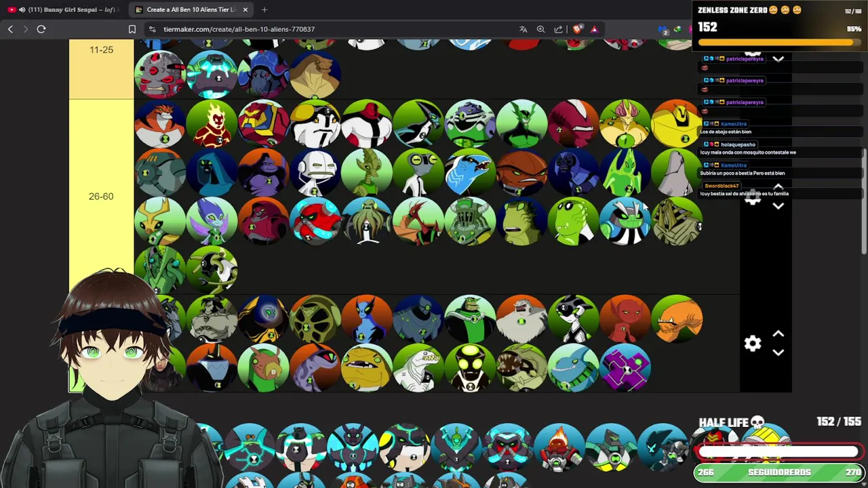Close the Ben 10 Aliens Tier List tab
868x488 pixels.
click(x=245, y=9)
